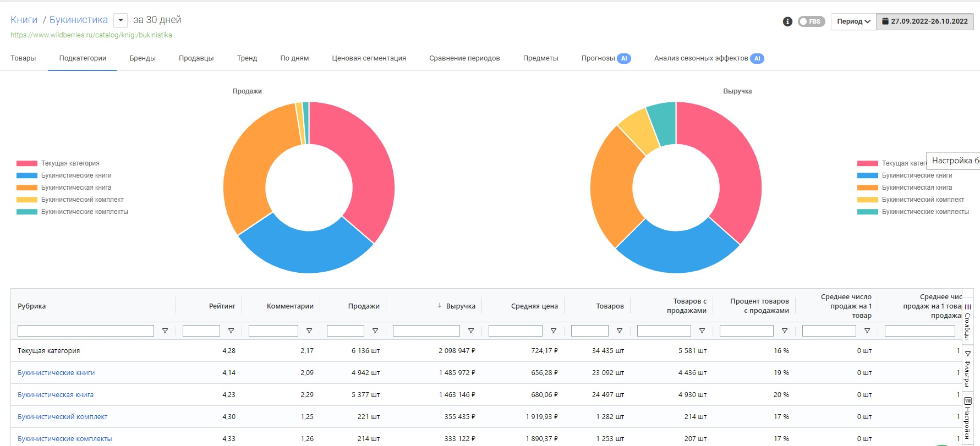Click the Рейтинг filter input field
The height and width of the screenshot is (446, 980).
[201, 331]
